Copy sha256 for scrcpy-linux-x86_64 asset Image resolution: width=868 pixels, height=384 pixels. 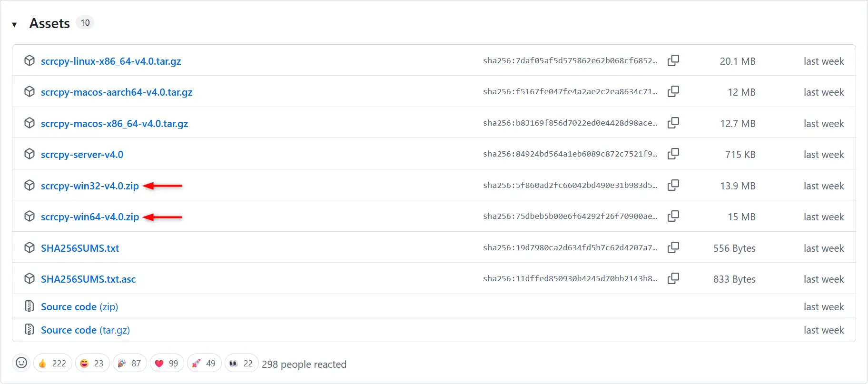point(673,60)
